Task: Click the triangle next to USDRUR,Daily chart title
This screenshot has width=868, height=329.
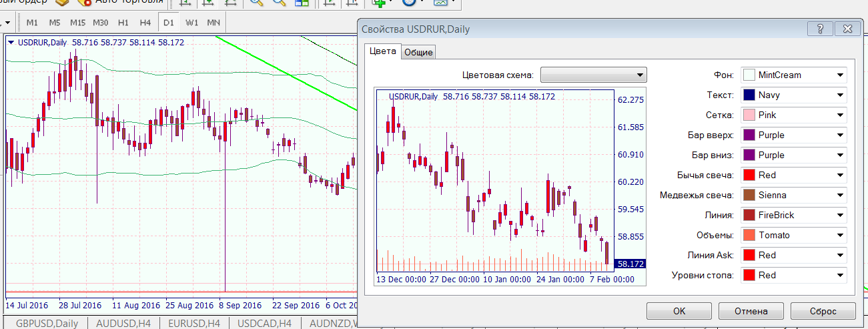Action: (x=11, y=42)
